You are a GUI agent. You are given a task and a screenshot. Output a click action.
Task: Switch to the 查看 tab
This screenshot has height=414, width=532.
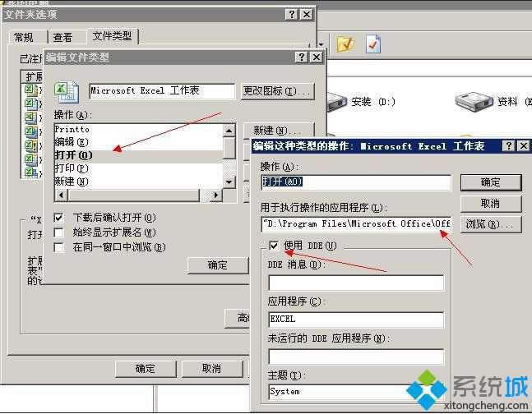coord(62,37)
